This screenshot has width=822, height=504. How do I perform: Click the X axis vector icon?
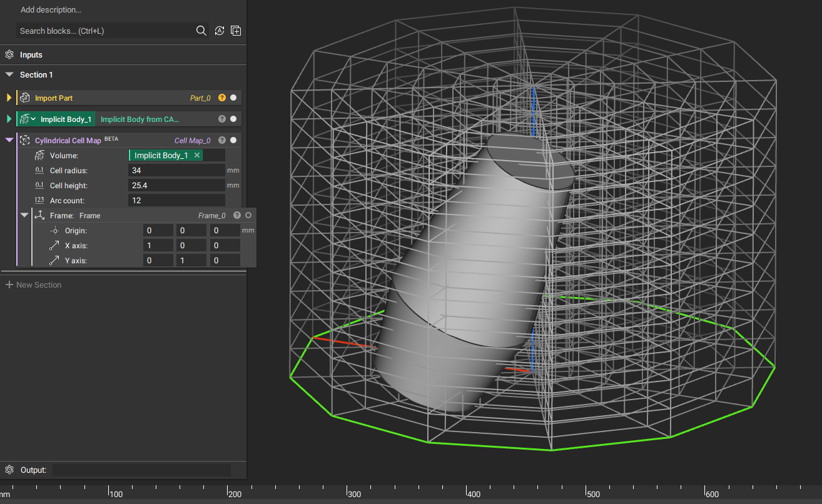point(54,246)
